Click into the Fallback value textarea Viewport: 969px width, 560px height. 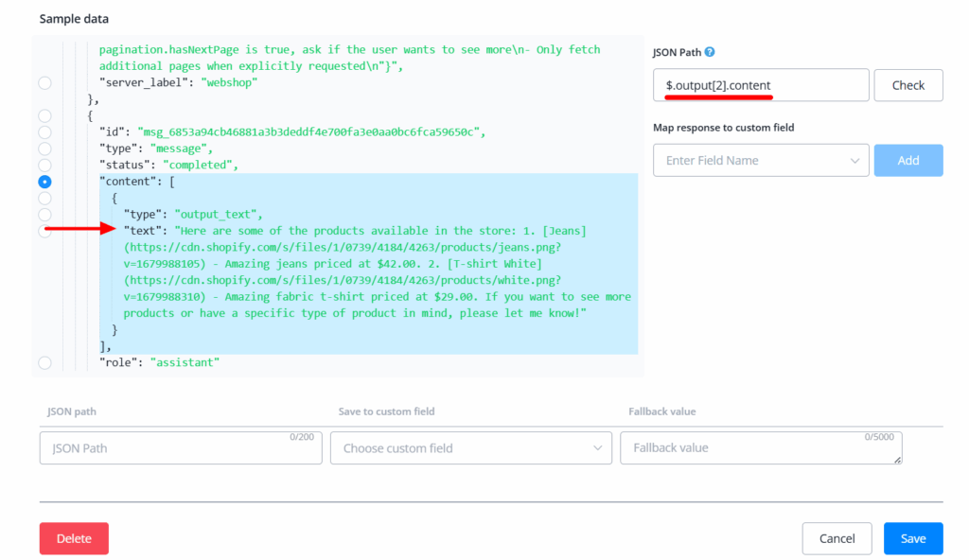pyautogui.click(x=760, y=447)
